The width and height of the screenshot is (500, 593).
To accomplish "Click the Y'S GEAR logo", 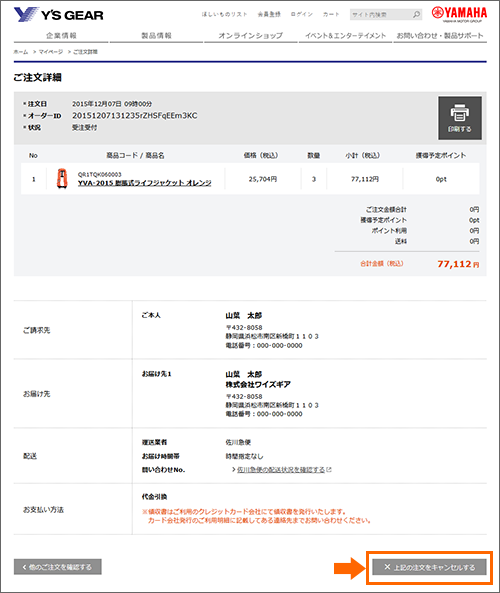I will [x=59, y=15].
